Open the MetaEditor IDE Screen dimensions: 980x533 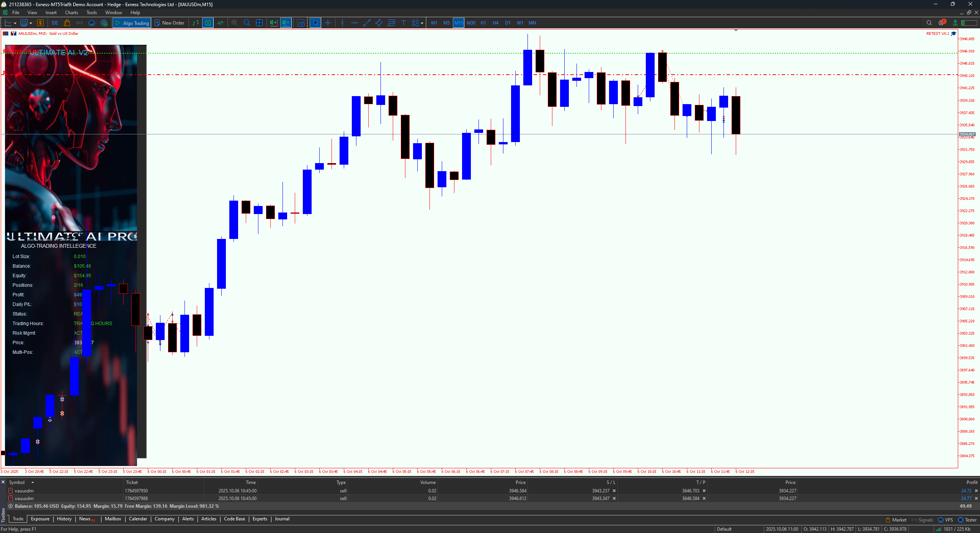click(x=55, y=23)
